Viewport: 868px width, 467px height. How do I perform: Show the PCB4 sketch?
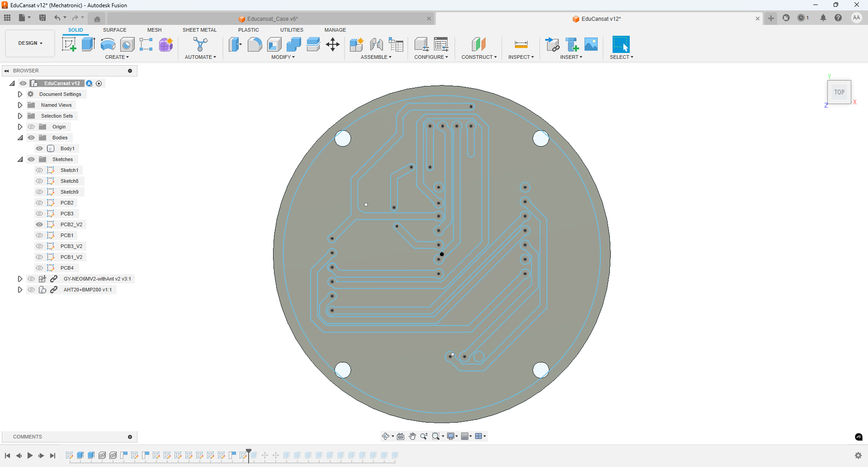pyautogui.click(x=39, y=268)
